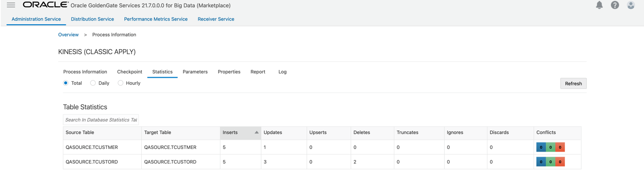Sort by the Inserts column arrow
The width and height of the screenshot is (644, 170).
[x=256, y=132]
